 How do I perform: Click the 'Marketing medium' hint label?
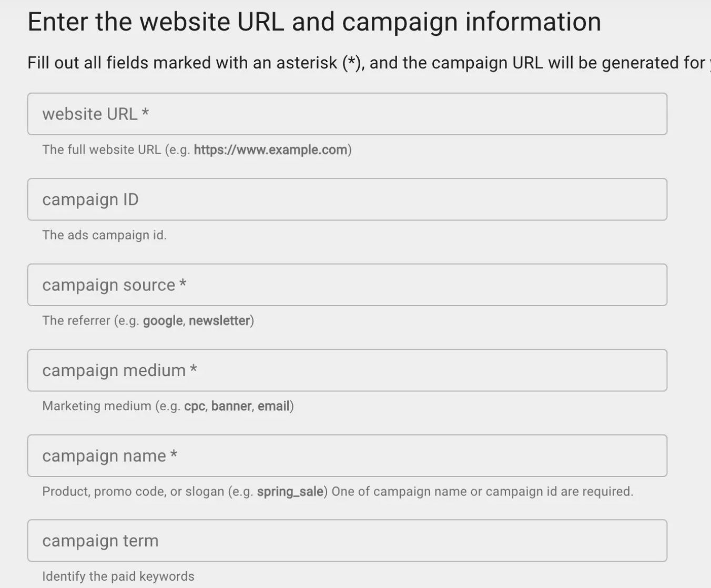point(97,406)
